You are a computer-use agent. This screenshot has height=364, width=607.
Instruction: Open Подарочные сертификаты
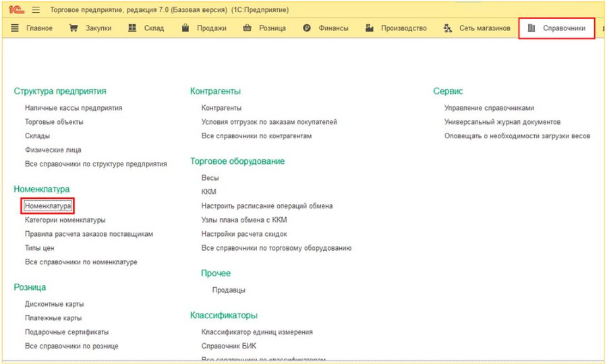click(67, 332)
